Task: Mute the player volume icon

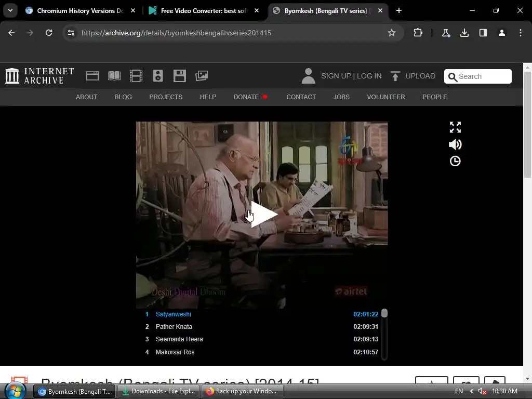Action: (x=455, y=144)
